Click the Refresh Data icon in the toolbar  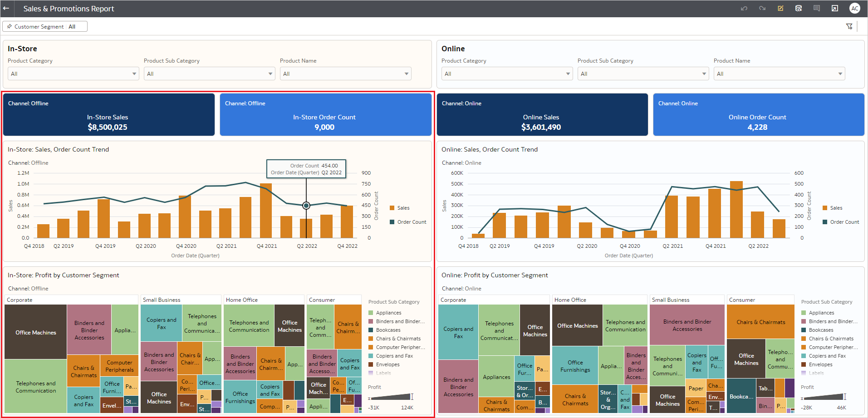pos(799,8)
